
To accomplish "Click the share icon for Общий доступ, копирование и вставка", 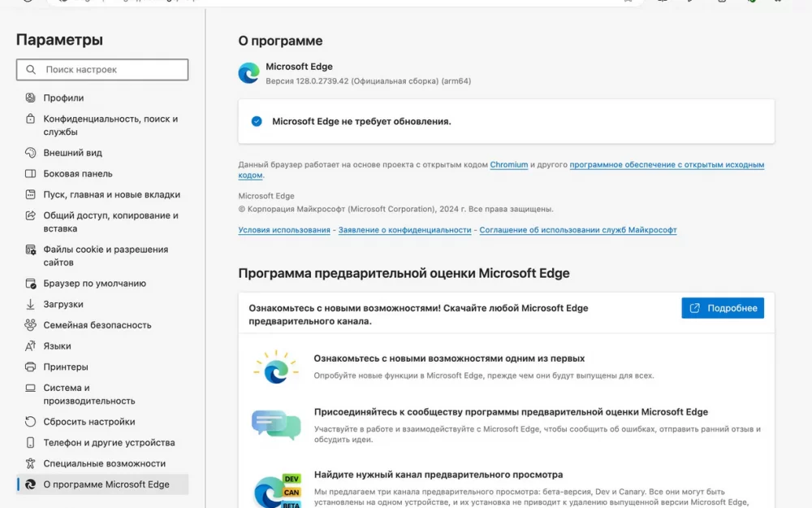I will point(31,215).
